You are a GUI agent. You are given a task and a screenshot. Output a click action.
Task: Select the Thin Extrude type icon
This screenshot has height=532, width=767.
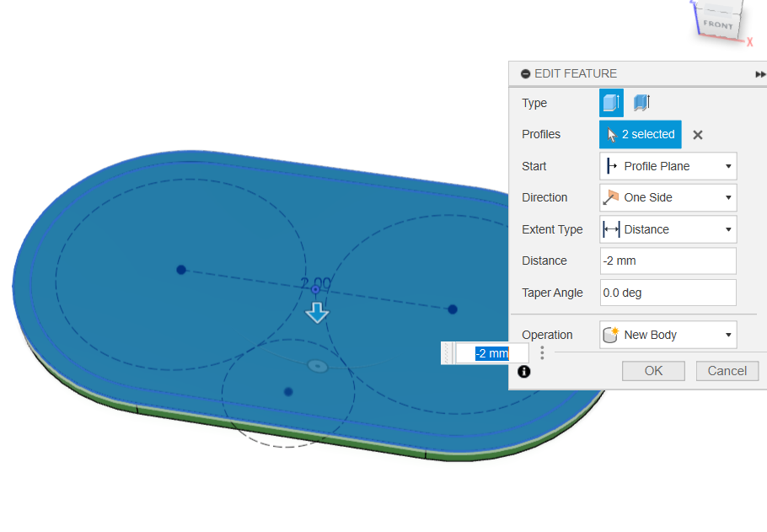(x=641, y=103)
